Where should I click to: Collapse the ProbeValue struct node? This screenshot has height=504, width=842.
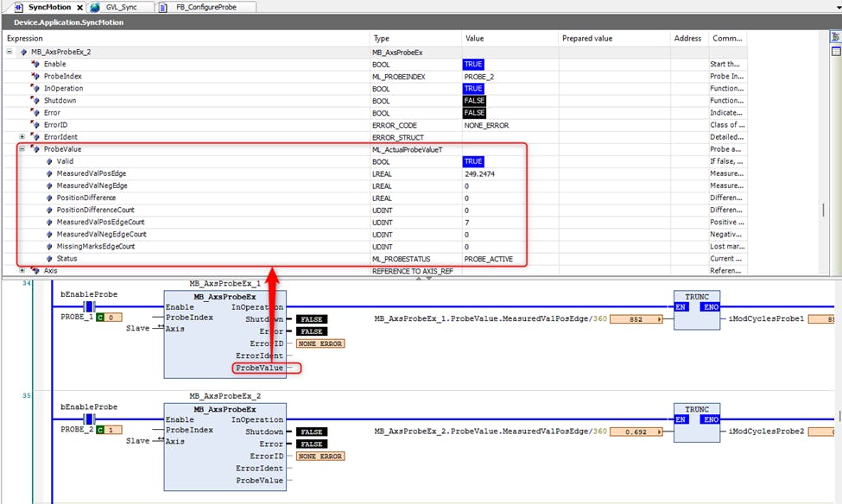coord(22,149)
